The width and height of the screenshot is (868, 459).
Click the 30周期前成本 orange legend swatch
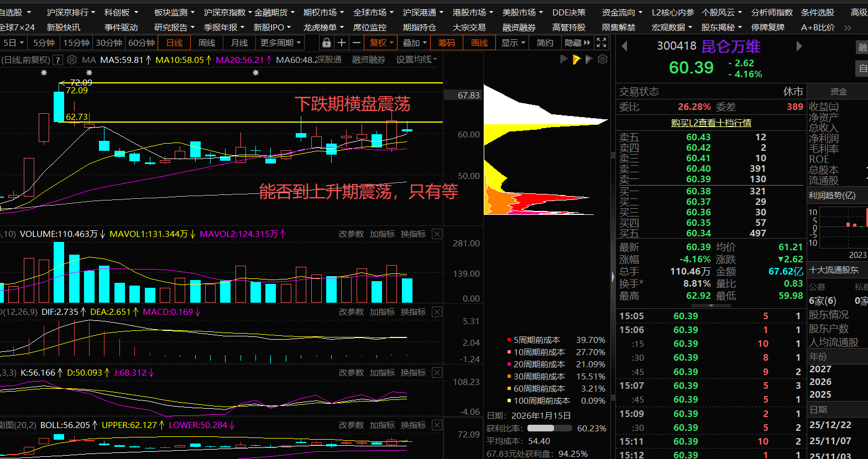point(509,377)
